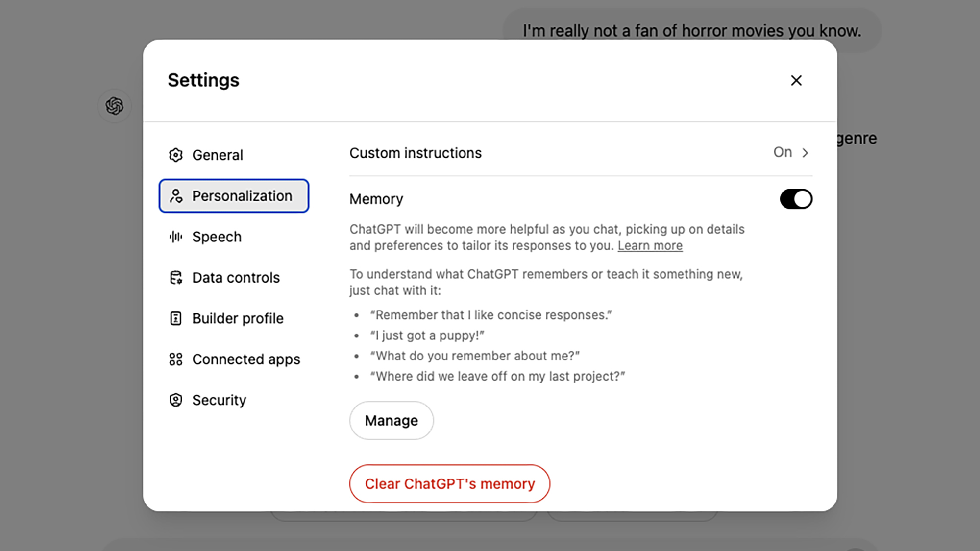Viewport: 980px width, 551px height.
Task: Switch to the Speech settings tab
Action: pos(217,237)
